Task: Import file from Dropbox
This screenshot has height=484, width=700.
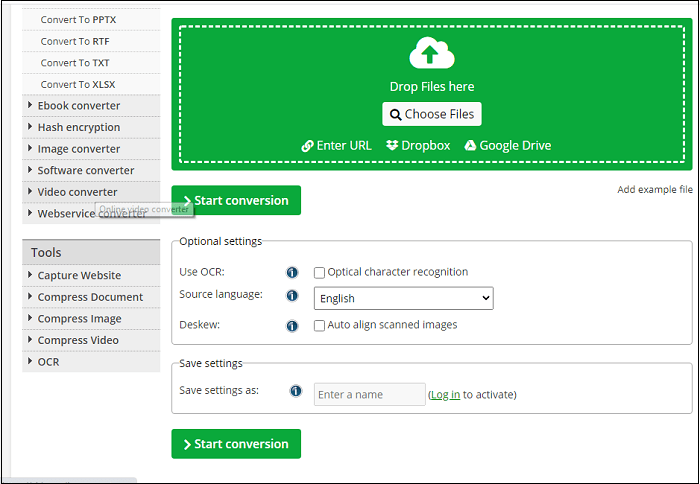Action: (x=418, y=145)
